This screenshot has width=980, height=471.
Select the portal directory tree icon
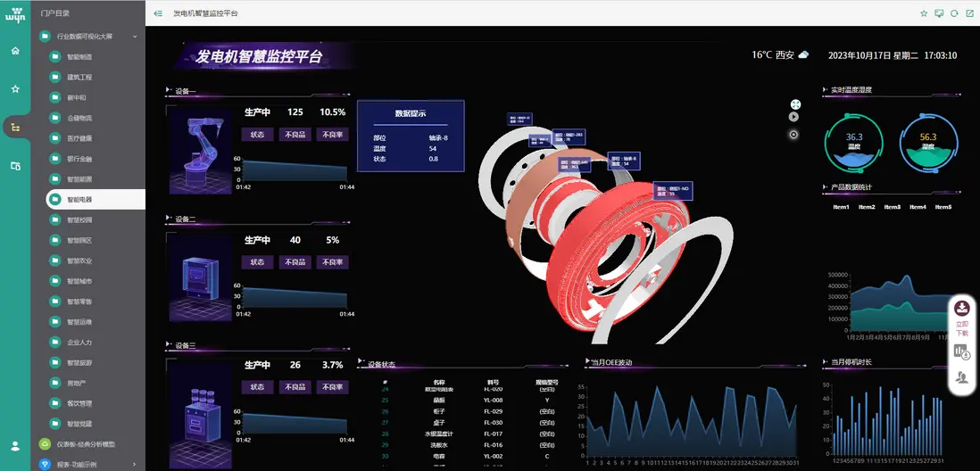pos(15,128)
